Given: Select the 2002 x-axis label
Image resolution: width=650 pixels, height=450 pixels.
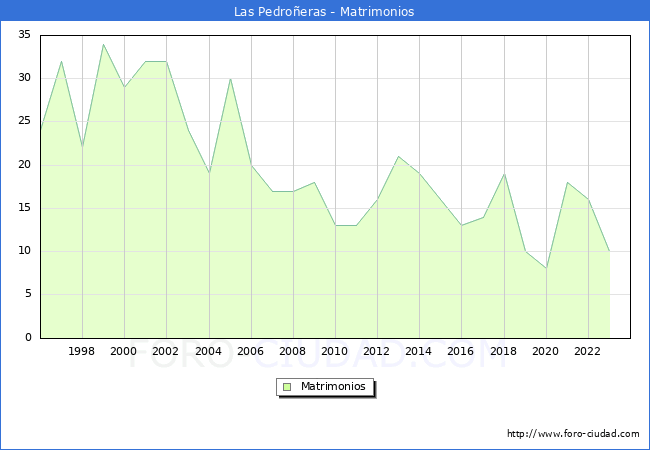Looking at the screenshot, I should click(166, 352).
